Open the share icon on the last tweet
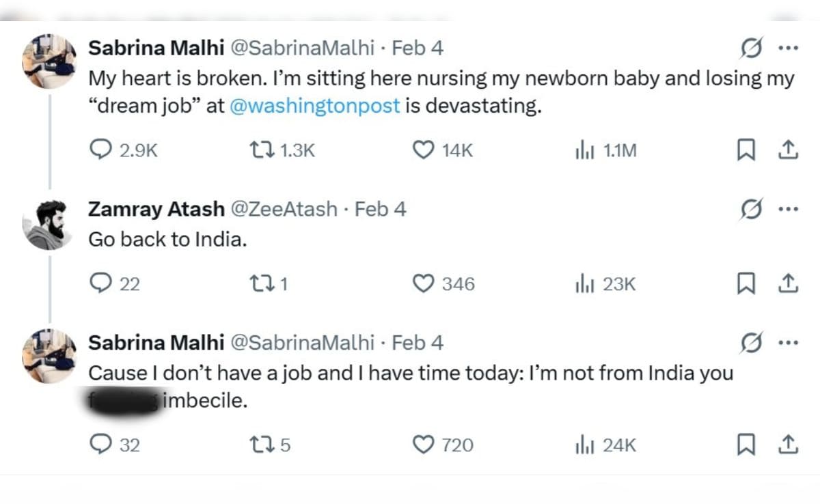Viewport: 820px width, 504px height. (787, 445)
